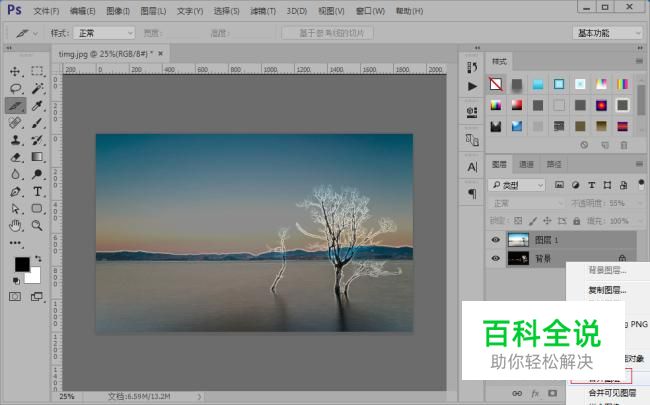Image resolution: width=650 pixels, height=405 pixels.
Task: Open the Character panel icon
Action: (x=472, y=167)
